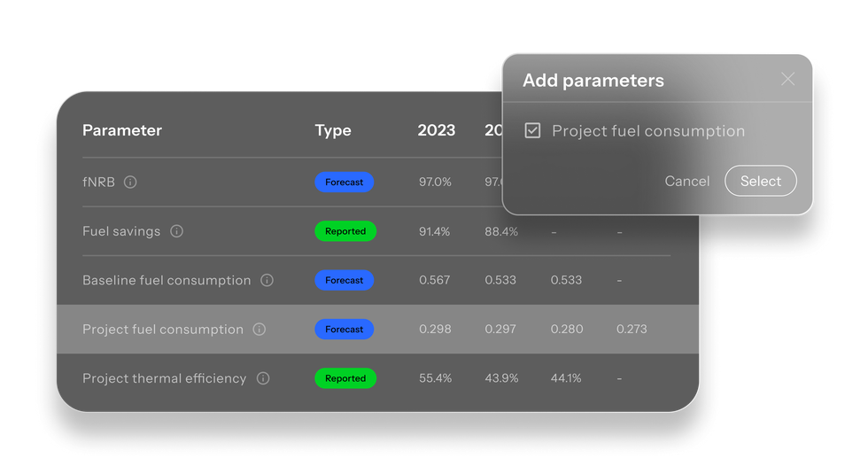Click Forecast badge in Project fuel consumption row
The image size is (868, 466).
345,330
